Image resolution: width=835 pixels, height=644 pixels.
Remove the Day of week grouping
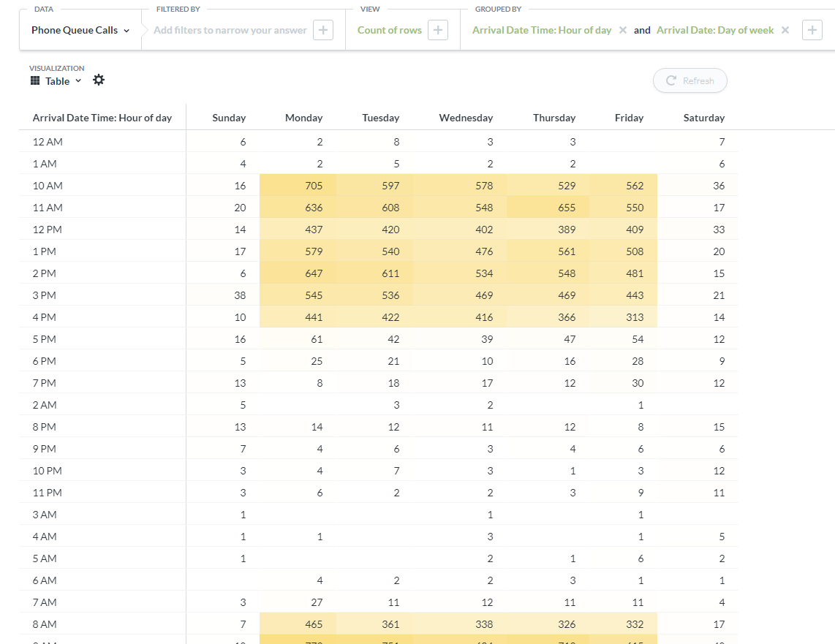coord(785,30)
